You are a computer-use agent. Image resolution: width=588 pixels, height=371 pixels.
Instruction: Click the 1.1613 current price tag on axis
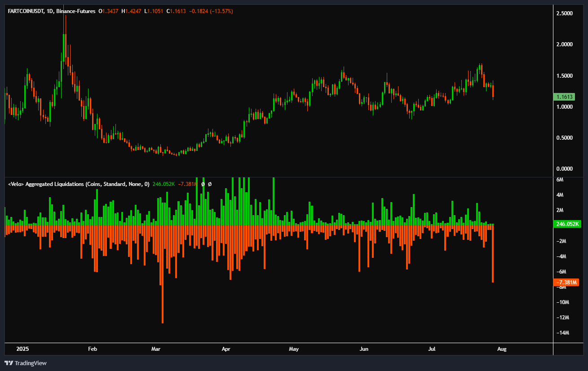(x=566, y=97)
